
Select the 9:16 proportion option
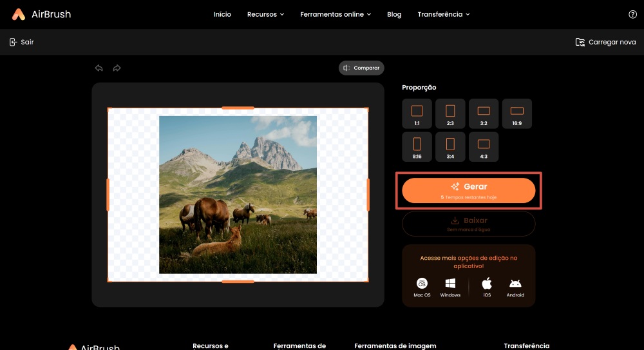[x=417, y=147]
